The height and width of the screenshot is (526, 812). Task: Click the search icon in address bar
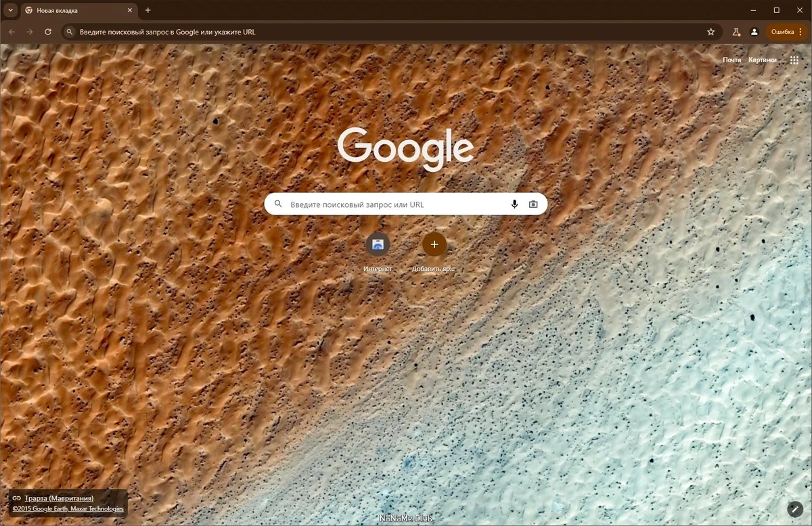click(70, 32)
